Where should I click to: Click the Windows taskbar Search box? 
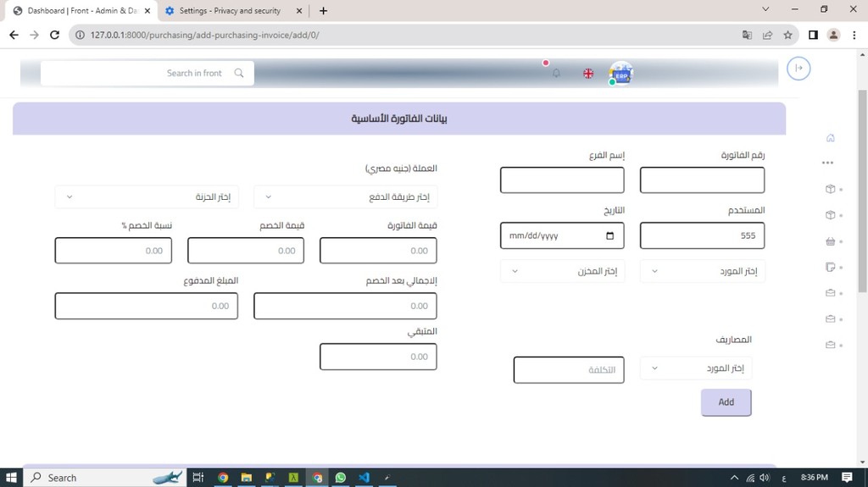coord(105,477)
